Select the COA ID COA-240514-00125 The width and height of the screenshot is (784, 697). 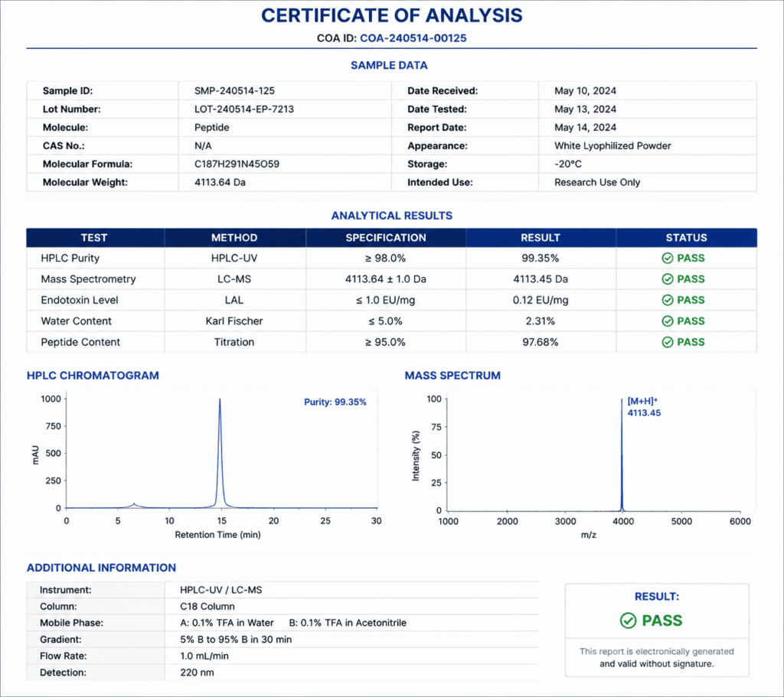click(x=413, y=38)
